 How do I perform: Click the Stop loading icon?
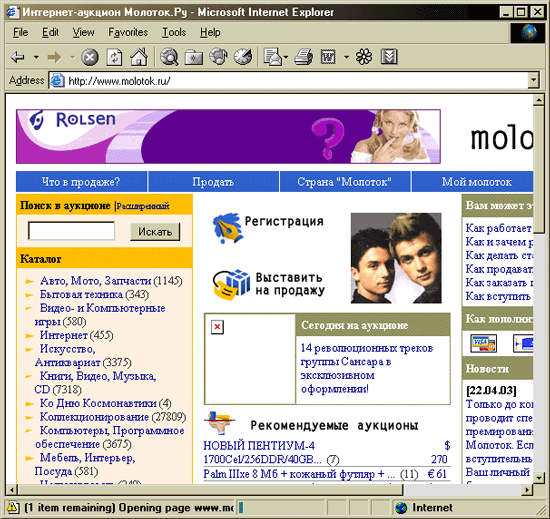(90, 57)
